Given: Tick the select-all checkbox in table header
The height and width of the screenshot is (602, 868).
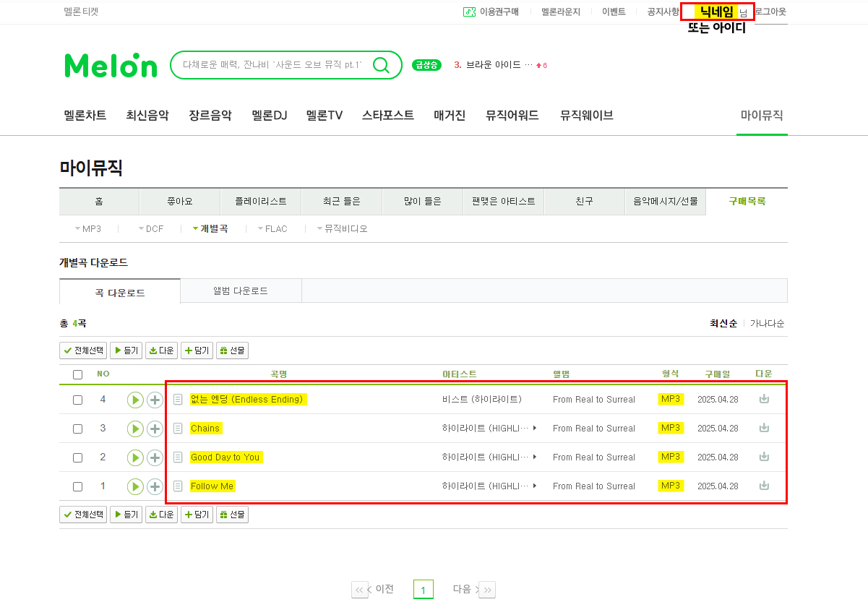Looking at the screenshot, I should 77,374.
